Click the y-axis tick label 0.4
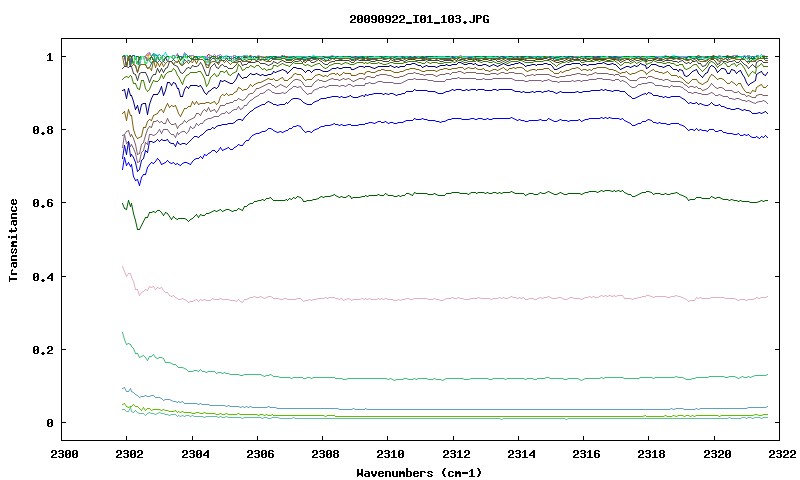 coord(43,276)
